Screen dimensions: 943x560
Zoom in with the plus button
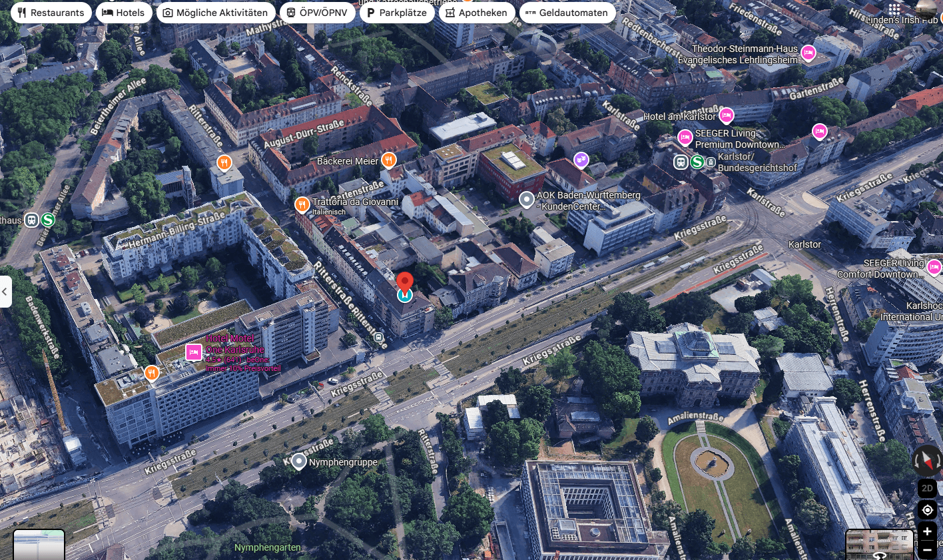point(927,531)
